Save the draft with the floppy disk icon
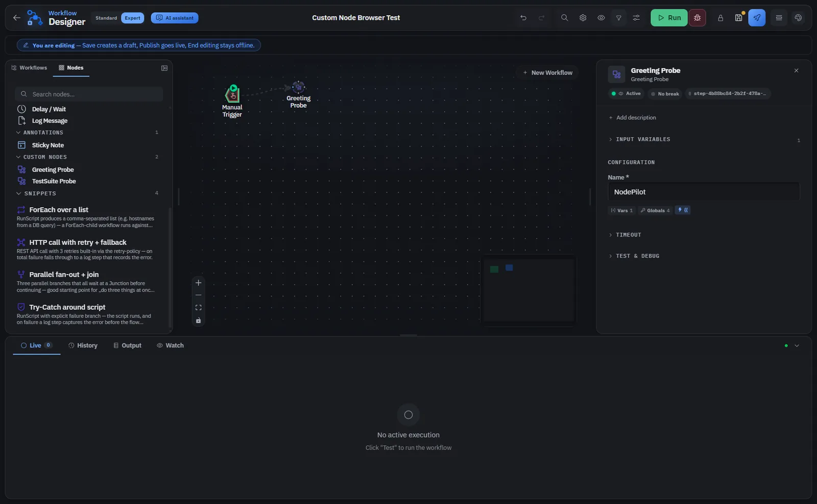The width and height of the screenshot is (817, 504). [x=738, y=18]
